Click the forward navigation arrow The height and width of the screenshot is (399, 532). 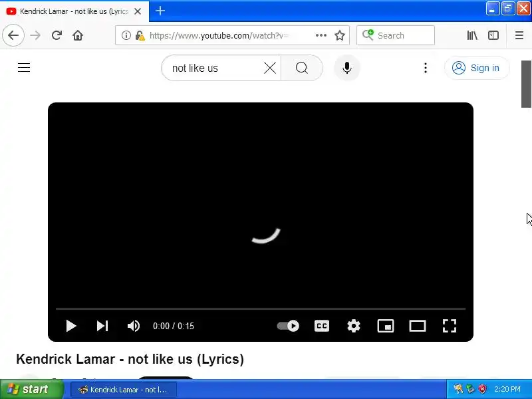[x=35, y=35]
